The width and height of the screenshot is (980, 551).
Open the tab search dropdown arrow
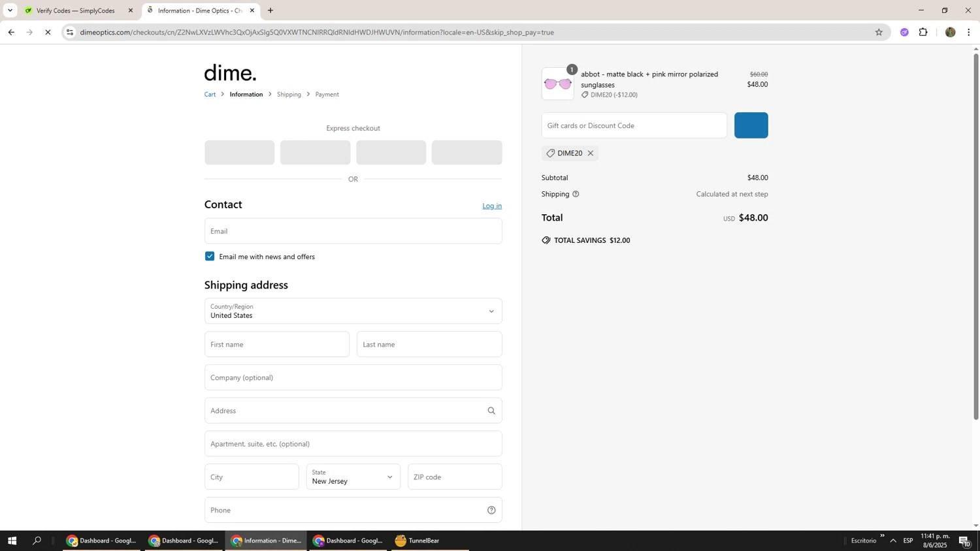[10, 10]
